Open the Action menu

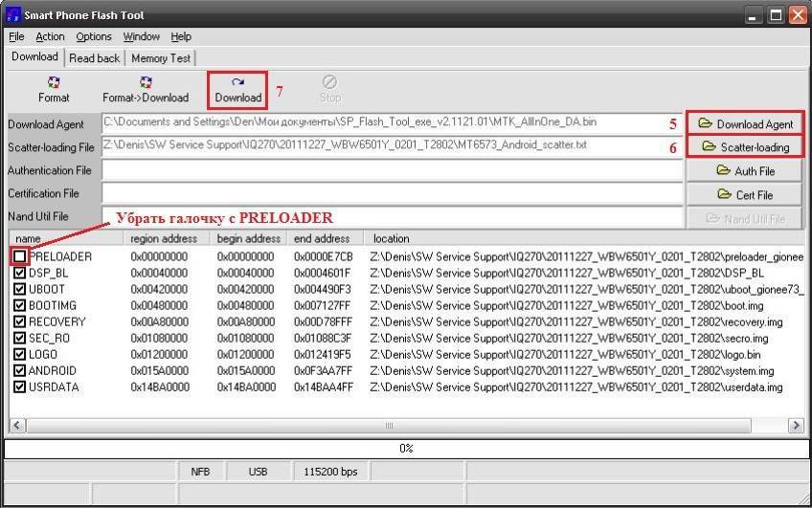50,36
